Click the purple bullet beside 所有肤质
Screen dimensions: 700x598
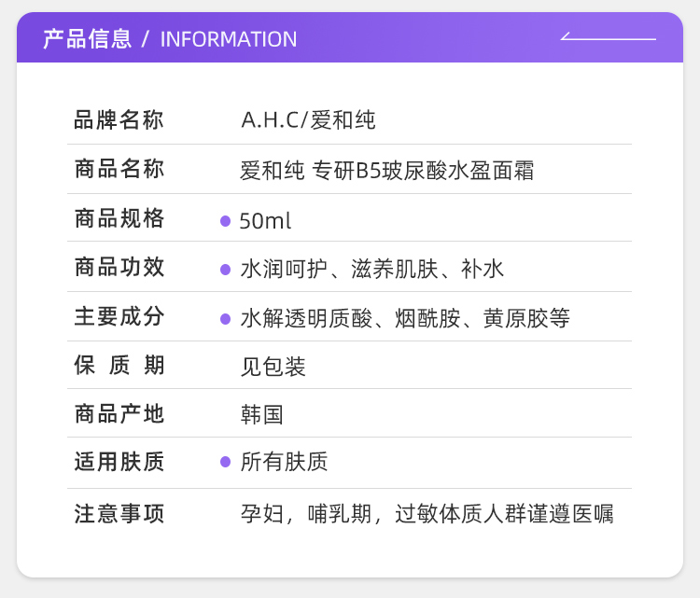pos(225,462)
